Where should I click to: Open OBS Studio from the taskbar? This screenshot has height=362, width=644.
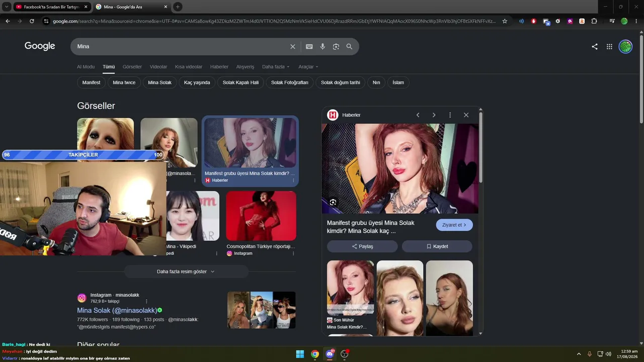click(345, 354)
